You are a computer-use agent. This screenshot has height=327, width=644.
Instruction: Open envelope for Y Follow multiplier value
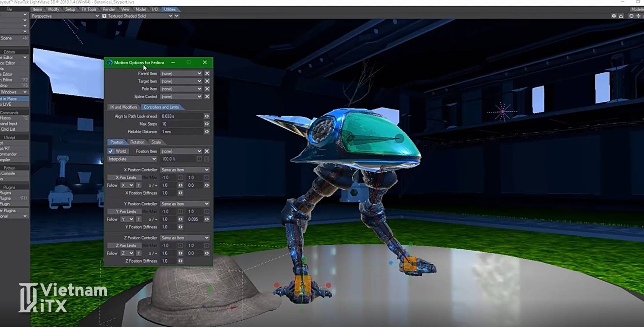point(180,219)
